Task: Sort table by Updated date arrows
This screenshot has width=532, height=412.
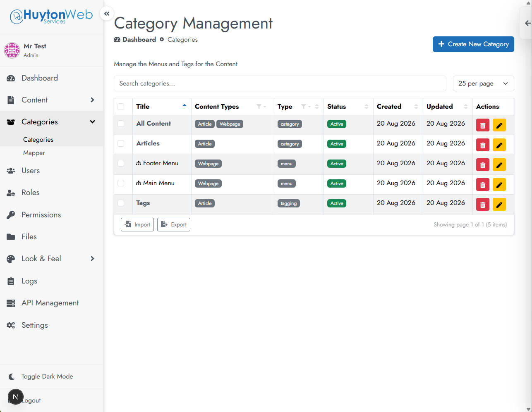Action: click(466, 107)
